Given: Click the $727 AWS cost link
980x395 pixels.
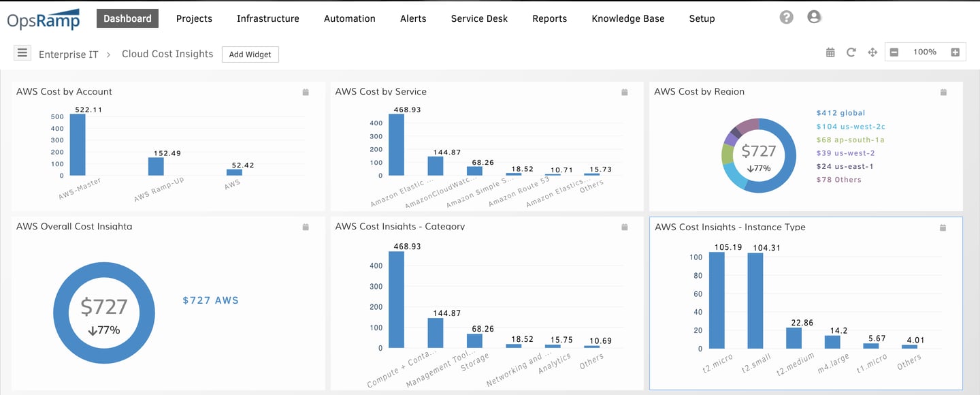Looking at the screenshot, I should (x=210, y=300).
